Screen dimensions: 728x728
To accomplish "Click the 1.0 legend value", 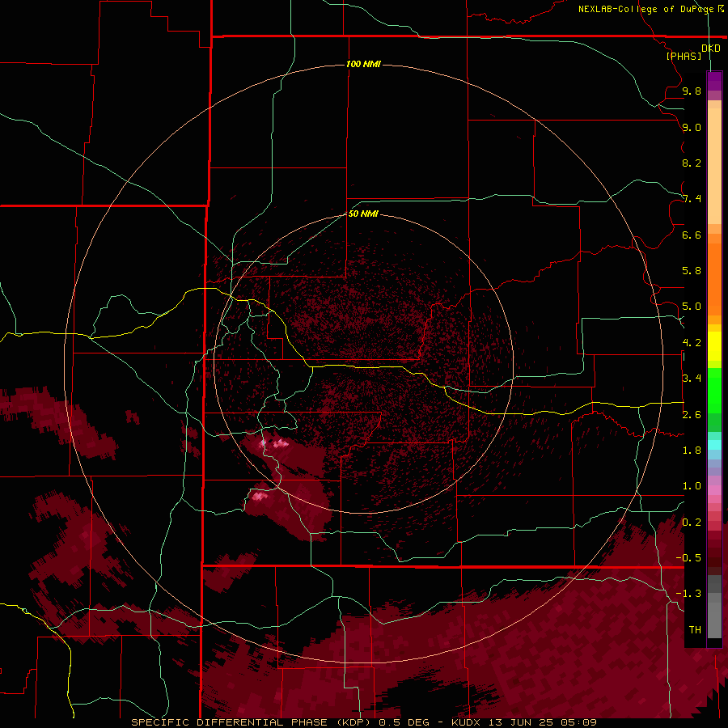I will click(692, 486).
